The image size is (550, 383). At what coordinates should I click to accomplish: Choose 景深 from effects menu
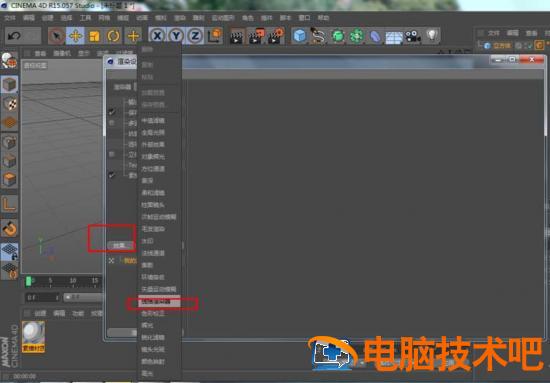(147, 181)
